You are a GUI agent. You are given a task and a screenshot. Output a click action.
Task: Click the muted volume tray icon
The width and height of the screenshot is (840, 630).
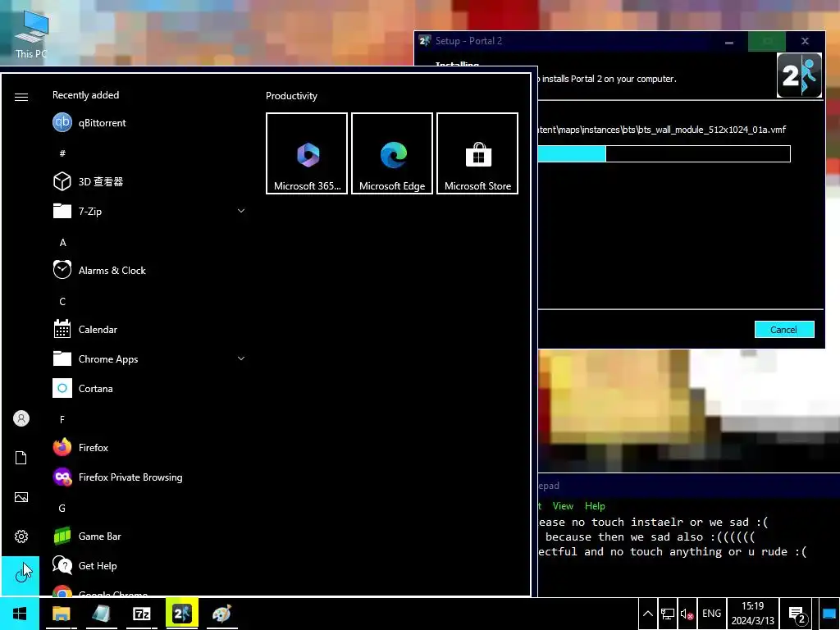point(687,614)
